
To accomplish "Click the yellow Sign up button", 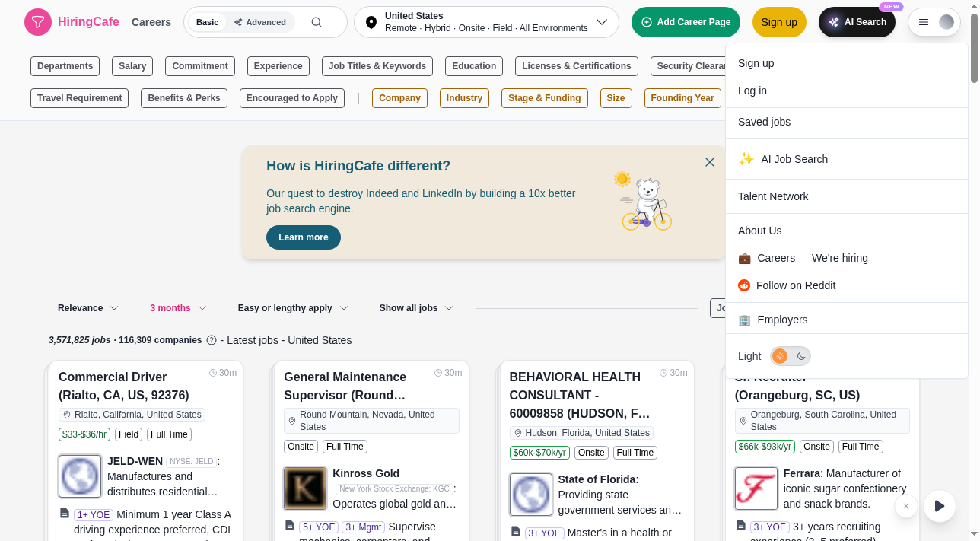I will click(x=779, y=22).
